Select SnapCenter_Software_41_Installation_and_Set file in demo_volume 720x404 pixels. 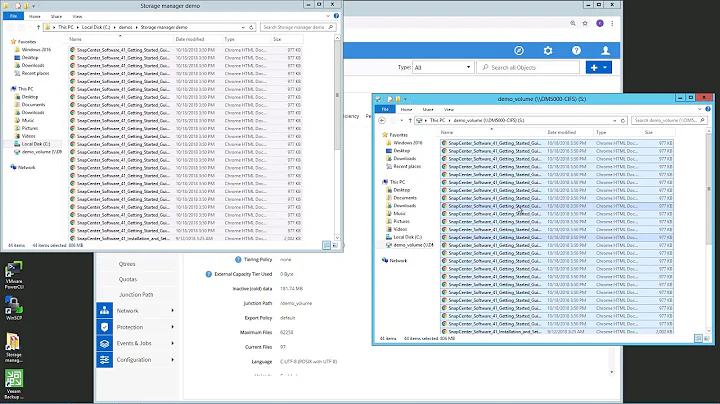click(557, 331)
